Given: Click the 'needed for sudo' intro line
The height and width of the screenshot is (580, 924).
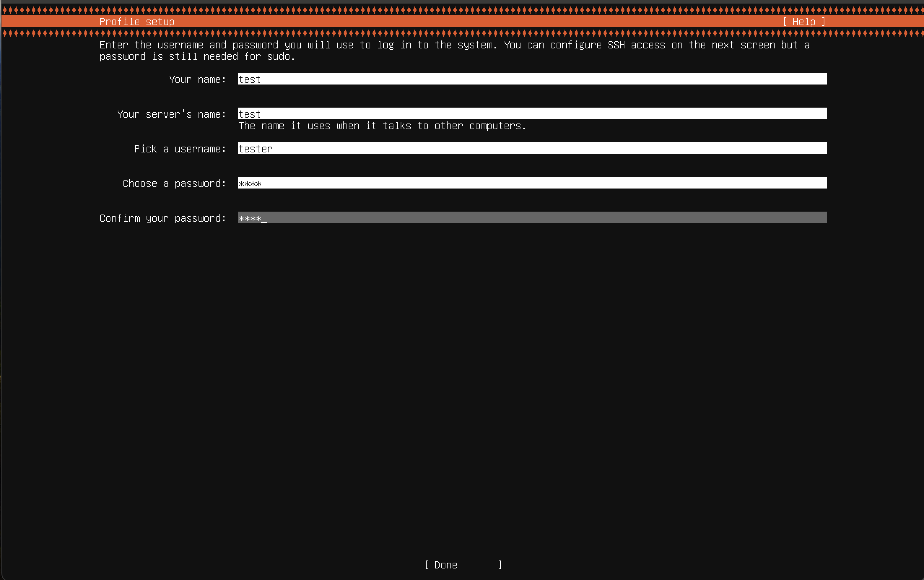Looking at the screenshot, I should (249, 56).
